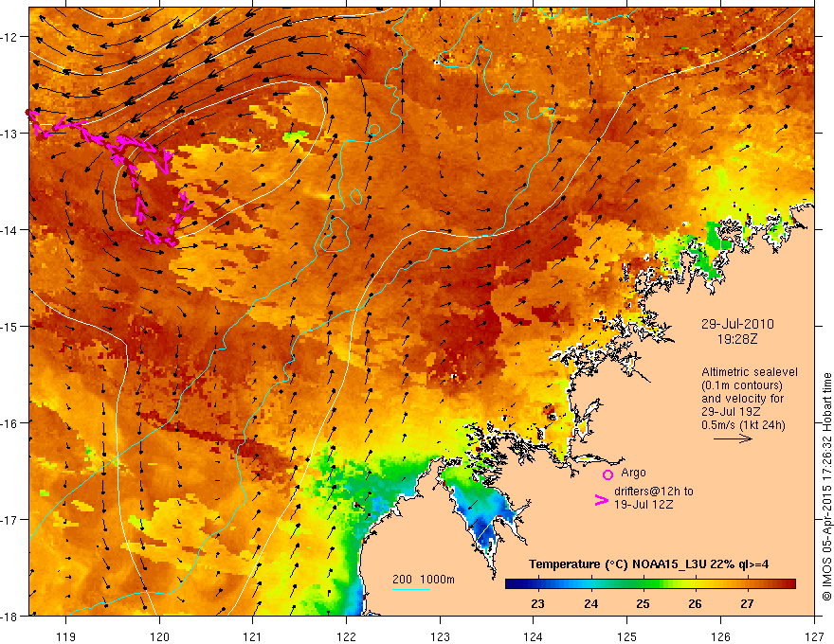The image size is (834, 644).
Task: Click longitude axis label '121'
Action: 253,636
